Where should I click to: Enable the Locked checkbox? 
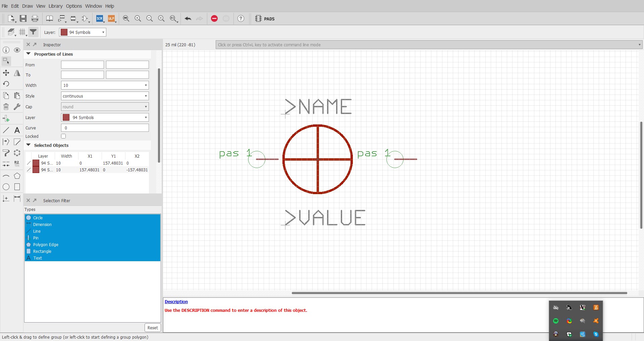[63, 136]
